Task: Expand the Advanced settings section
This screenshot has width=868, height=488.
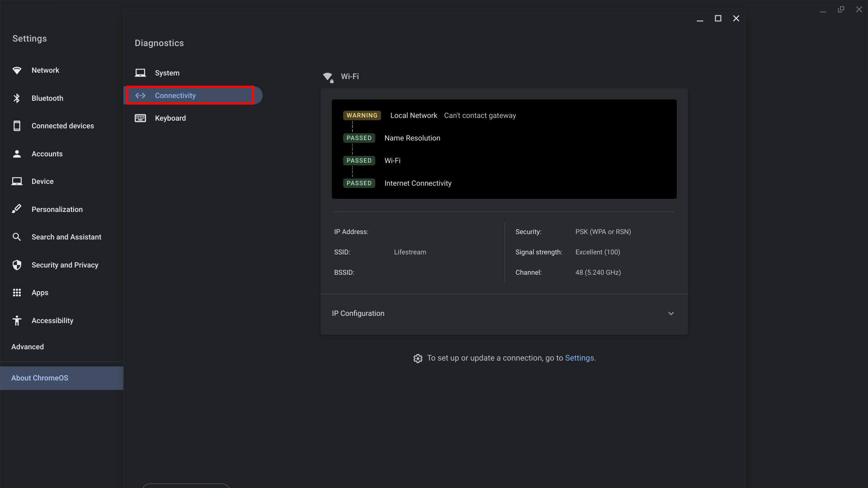Action: 28,347
